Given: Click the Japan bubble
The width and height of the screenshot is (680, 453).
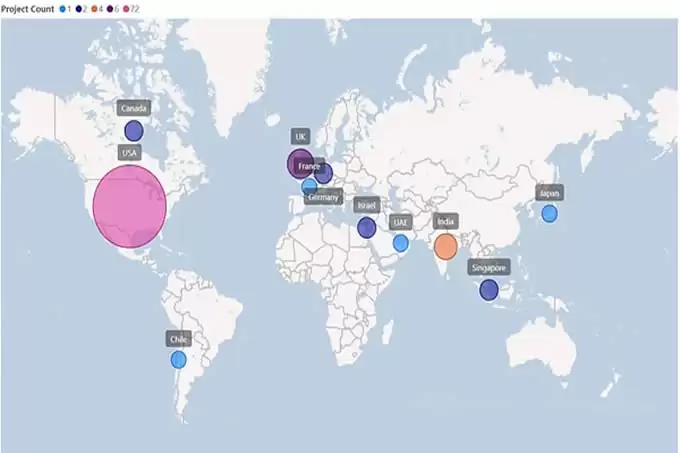Looking at the screenshot, I should pos(549,214).
